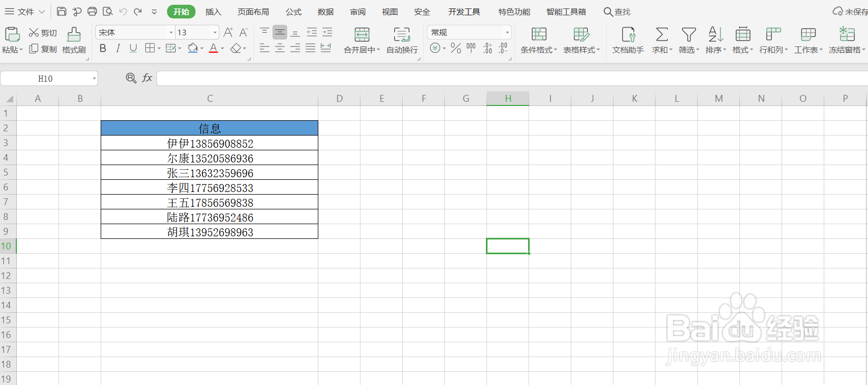This screenshot has width=868, height=385.
Task: Click the red font color A
Action: 213,49
